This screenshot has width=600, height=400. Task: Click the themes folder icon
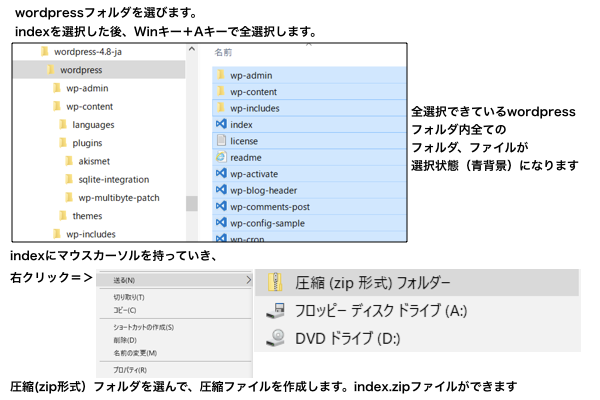(x=63, y=216)
